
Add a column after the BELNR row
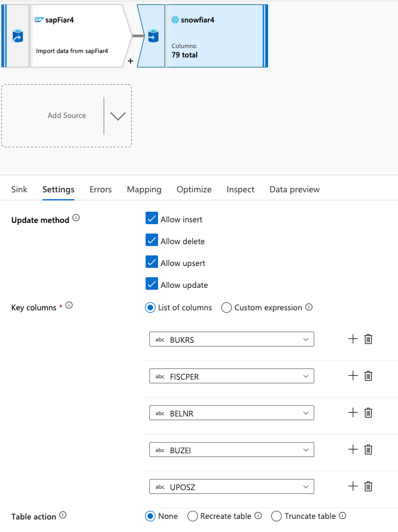353,413
